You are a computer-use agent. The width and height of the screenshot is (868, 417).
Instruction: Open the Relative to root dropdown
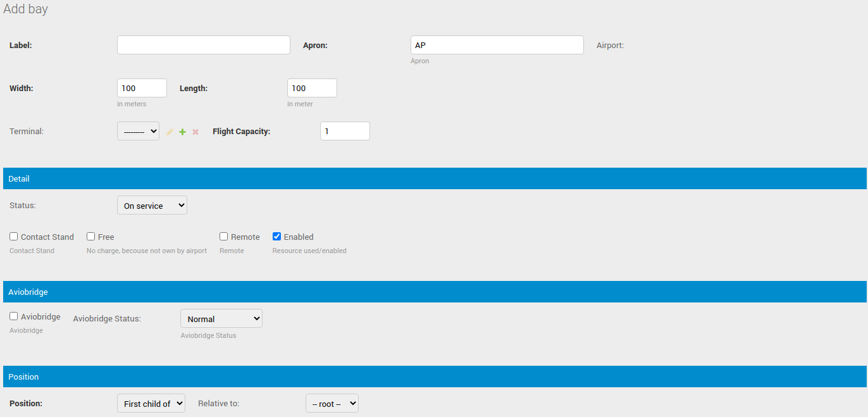[332, 403]
